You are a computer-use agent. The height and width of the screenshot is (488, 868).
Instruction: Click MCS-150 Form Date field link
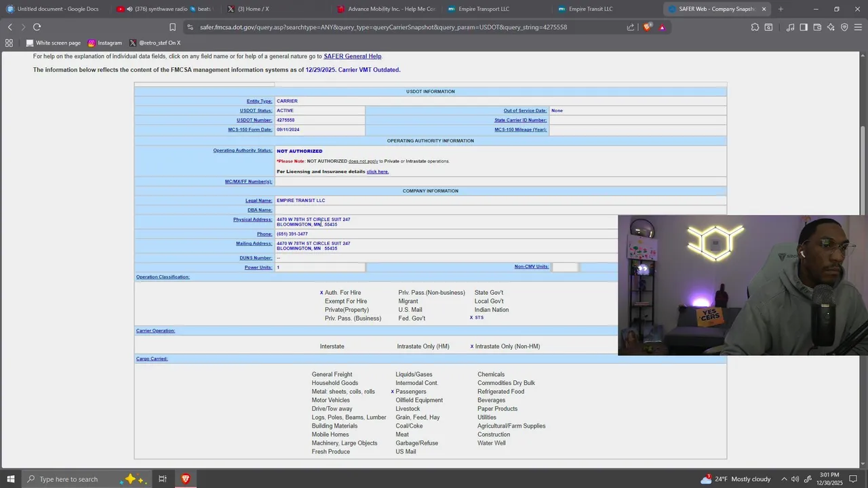250,129
